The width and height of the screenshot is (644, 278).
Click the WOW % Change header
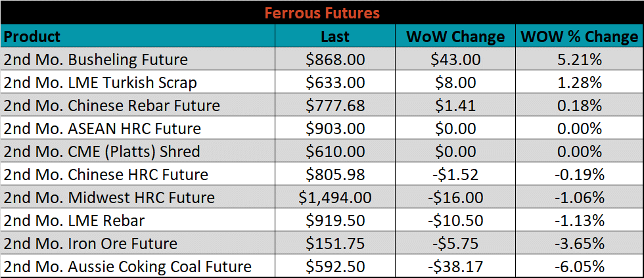580,36
